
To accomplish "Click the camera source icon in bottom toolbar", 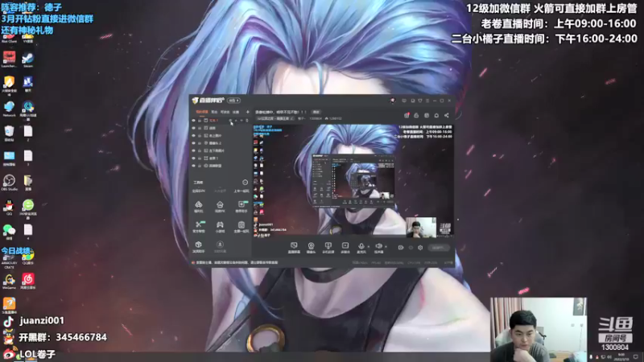I will (311, 247).
